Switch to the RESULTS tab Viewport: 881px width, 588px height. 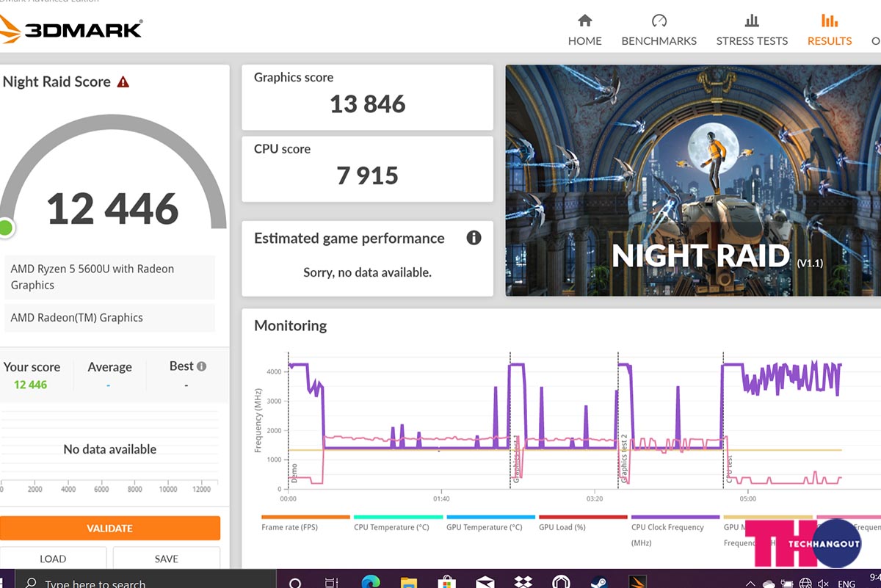(x=830, y=40)
